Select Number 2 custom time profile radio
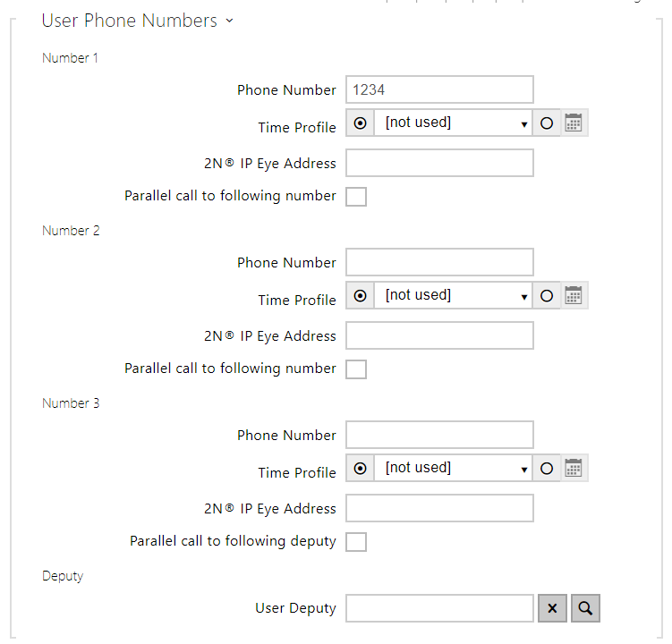The width and height of the screenshot is (672, 644). [x=547, y=296]
